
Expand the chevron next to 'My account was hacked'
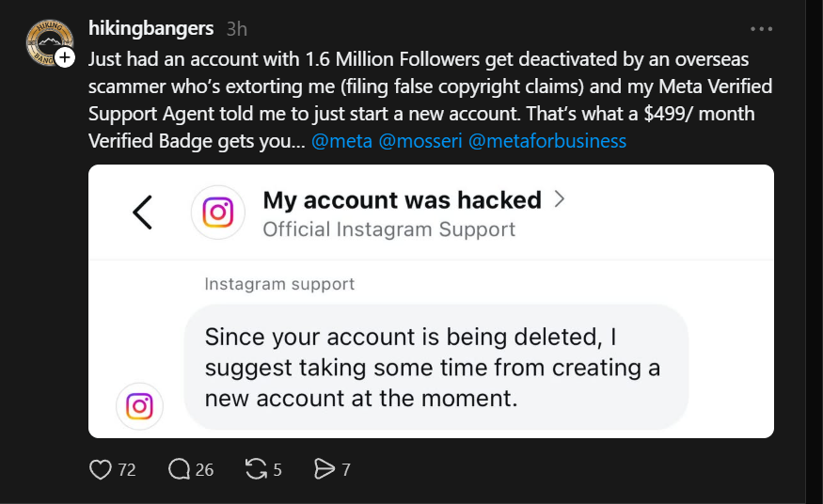click(560, 199)
